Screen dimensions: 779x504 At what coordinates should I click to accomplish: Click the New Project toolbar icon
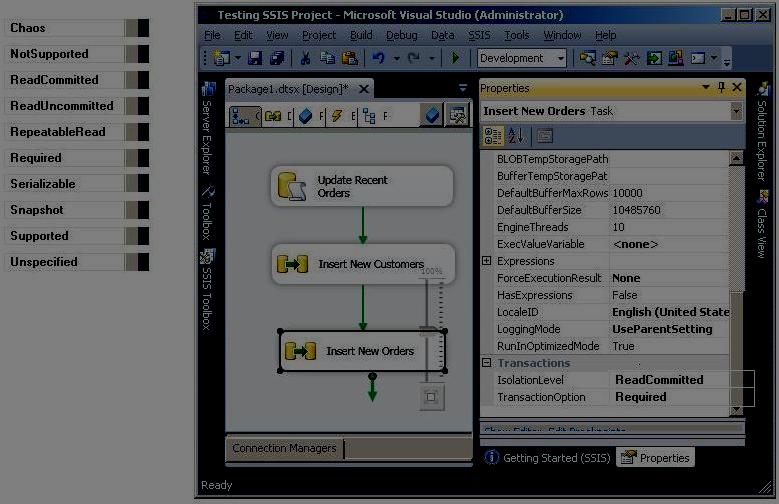pyautogui.click(x=221, y=59)
